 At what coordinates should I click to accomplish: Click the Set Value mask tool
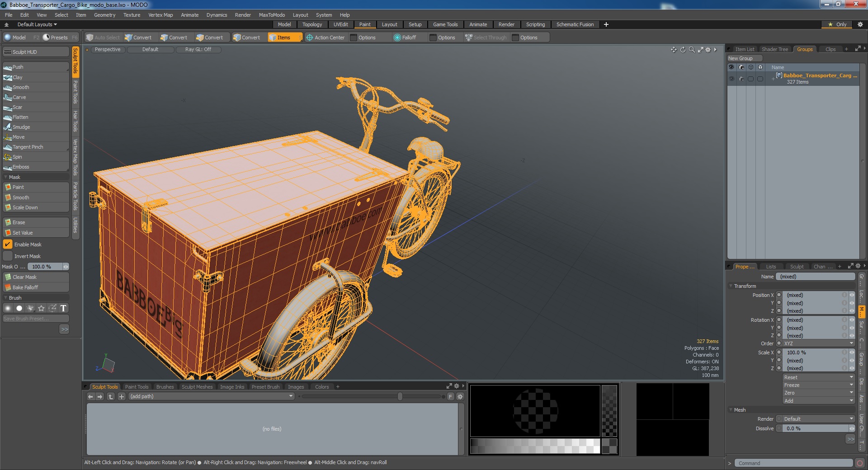coord(36,233)
